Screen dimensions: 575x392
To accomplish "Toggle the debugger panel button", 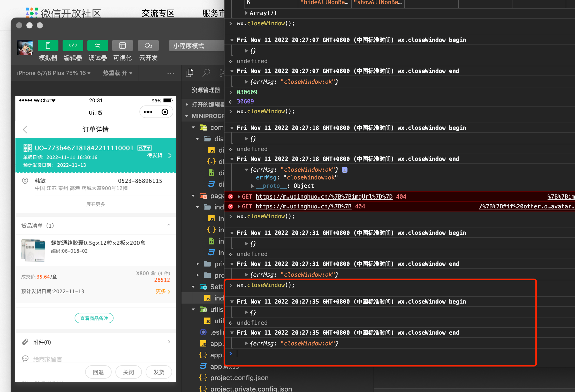I will (x=97, y=46).
